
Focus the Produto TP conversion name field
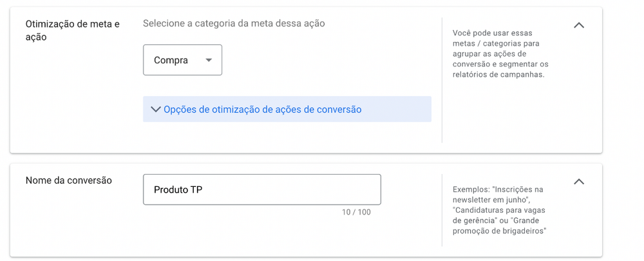pyautogui.click(x=261, y=189)
